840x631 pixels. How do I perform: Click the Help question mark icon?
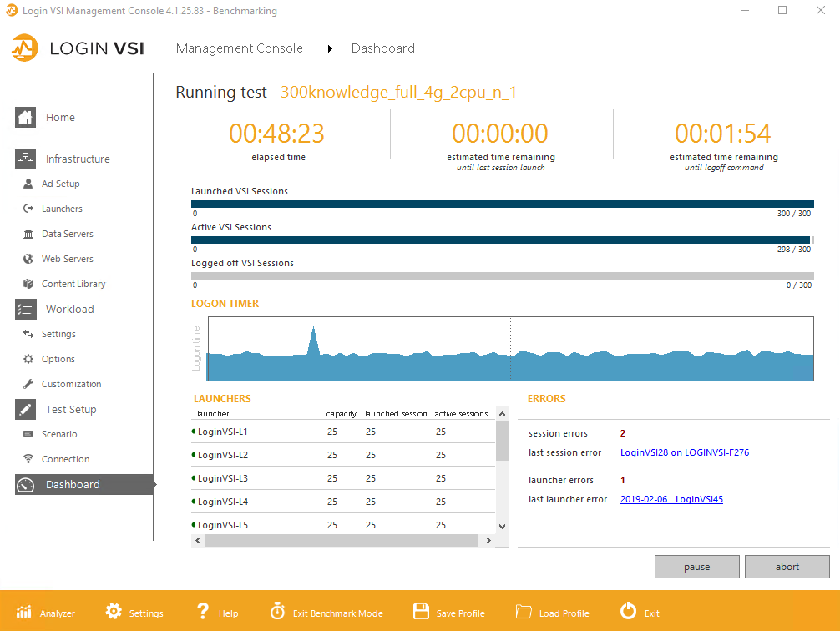tap(203, 611)
